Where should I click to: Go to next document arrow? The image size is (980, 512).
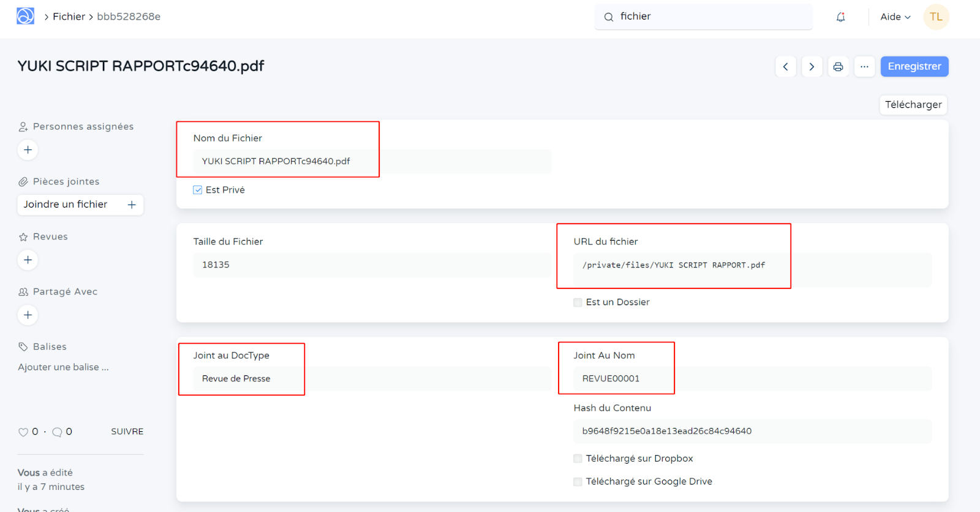tap(812, 67)
